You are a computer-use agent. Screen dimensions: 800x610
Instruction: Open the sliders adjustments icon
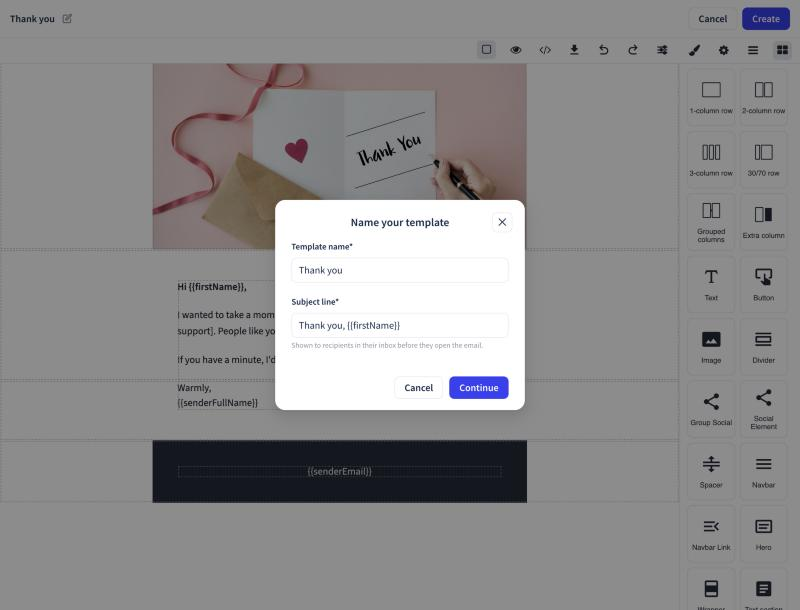[x=662, y=49]
